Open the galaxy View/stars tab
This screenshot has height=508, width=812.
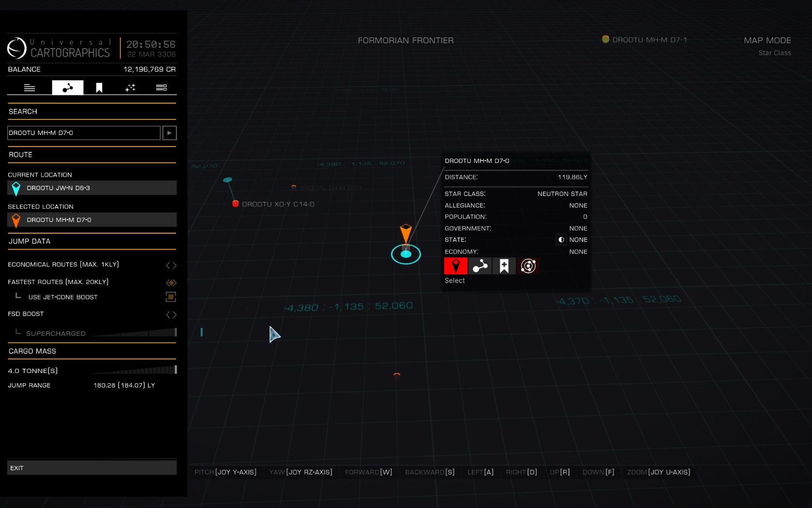130,88
